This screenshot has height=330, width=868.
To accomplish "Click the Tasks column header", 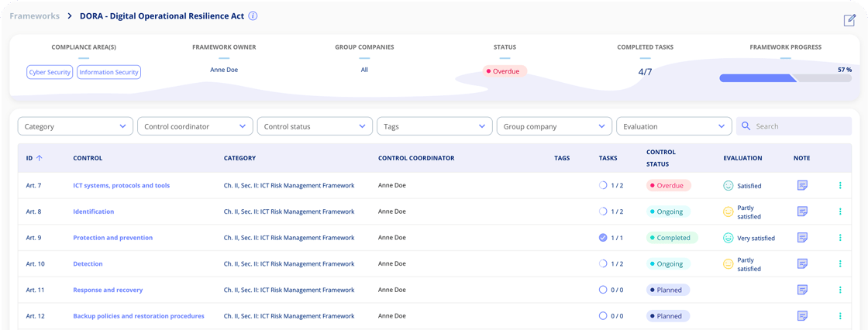I will [608, 158].
